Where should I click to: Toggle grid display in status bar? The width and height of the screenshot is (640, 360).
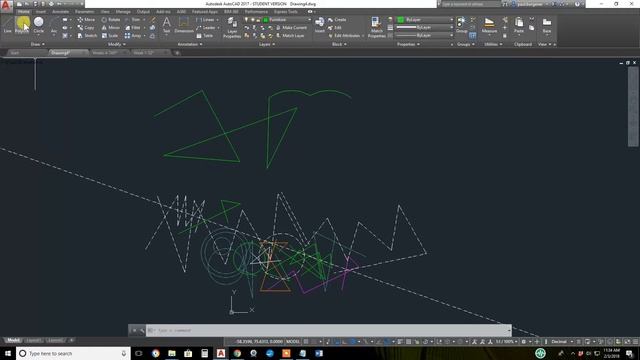(x=306, y=342)
